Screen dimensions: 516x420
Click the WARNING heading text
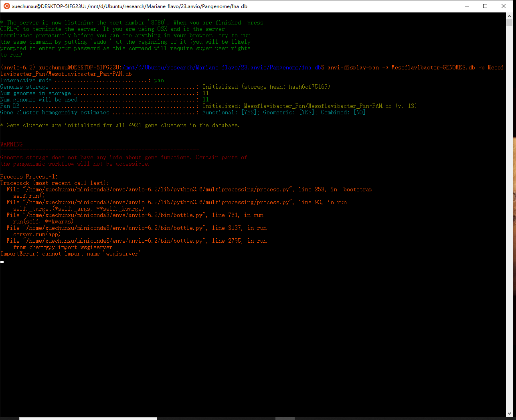tap(11, 144)
